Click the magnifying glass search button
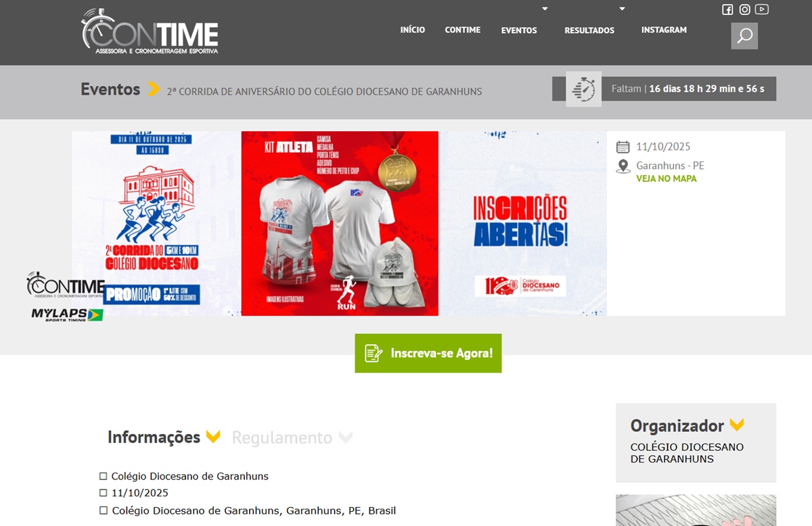 (744, 36)
